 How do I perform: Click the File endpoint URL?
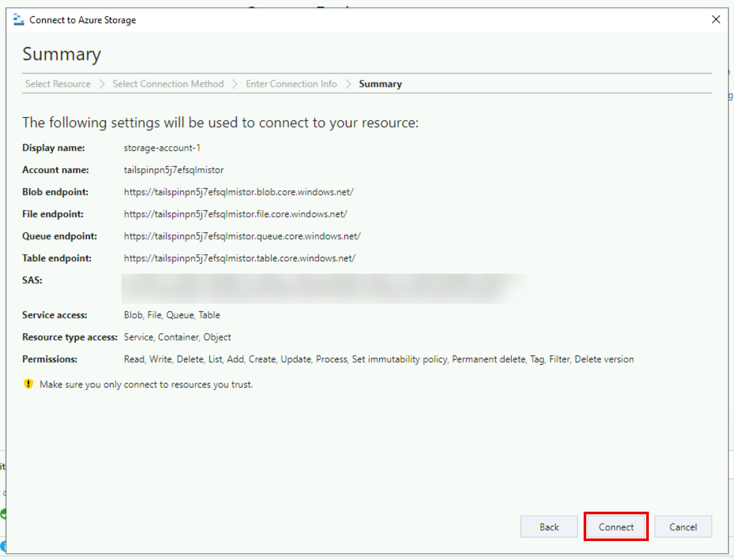(236, 214)
